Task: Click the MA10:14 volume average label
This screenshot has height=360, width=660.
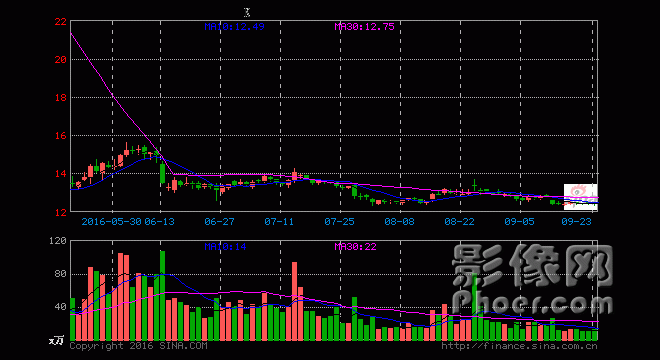Action: point(225,246)
